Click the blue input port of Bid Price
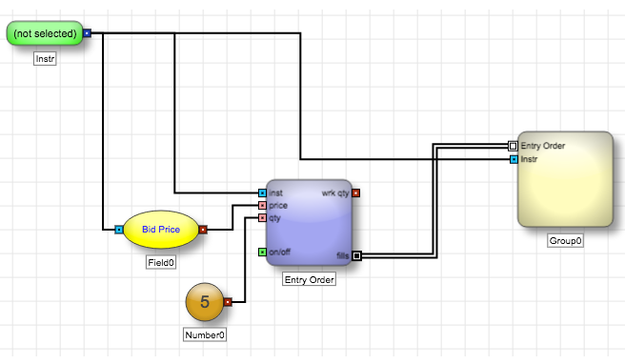 tap(119, 230)
